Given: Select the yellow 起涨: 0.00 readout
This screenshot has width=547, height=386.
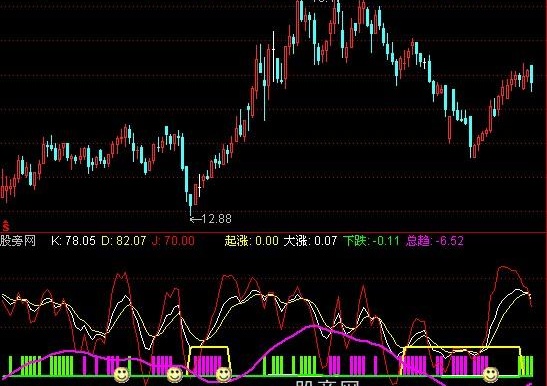Looking at the screenshot, I should pyautogui.click(x=252, y=241).
